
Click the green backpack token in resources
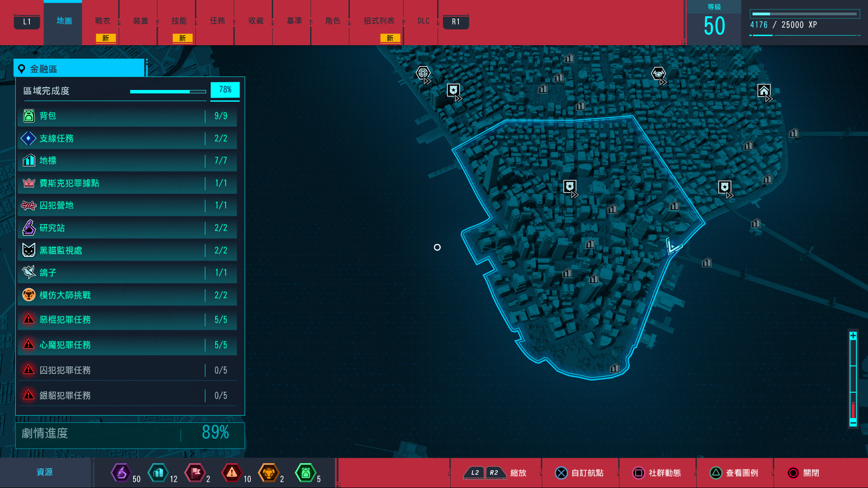click(306, 473)
